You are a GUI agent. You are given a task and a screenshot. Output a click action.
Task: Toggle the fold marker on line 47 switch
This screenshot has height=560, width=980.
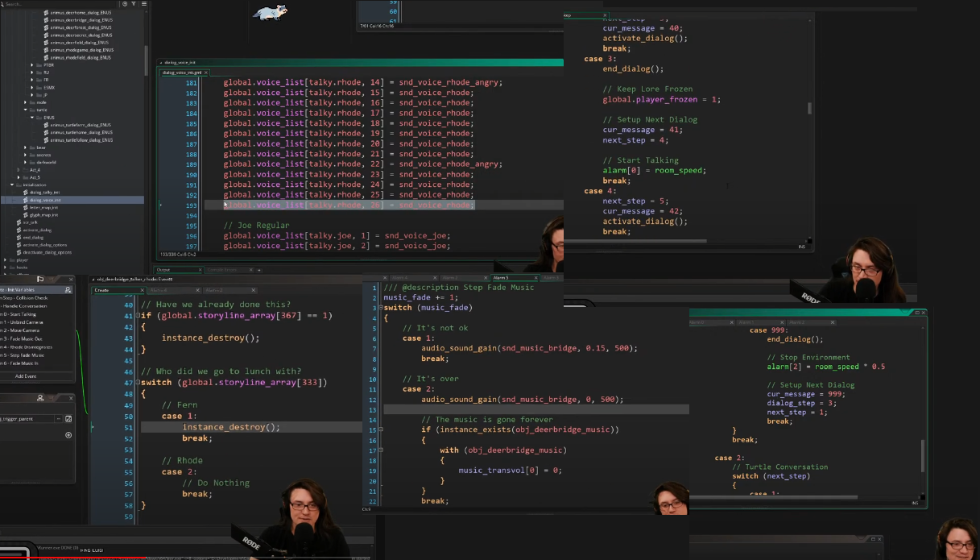(138, 383)
